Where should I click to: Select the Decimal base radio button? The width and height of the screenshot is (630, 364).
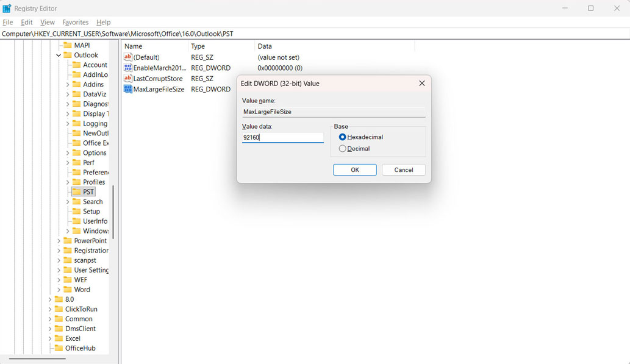pos(342,148)
